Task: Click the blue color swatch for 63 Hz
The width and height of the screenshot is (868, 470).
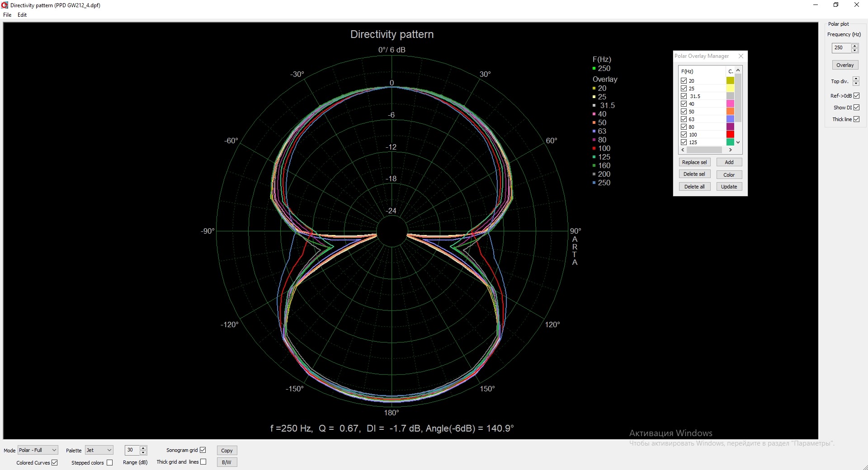Action: [730, 119]
